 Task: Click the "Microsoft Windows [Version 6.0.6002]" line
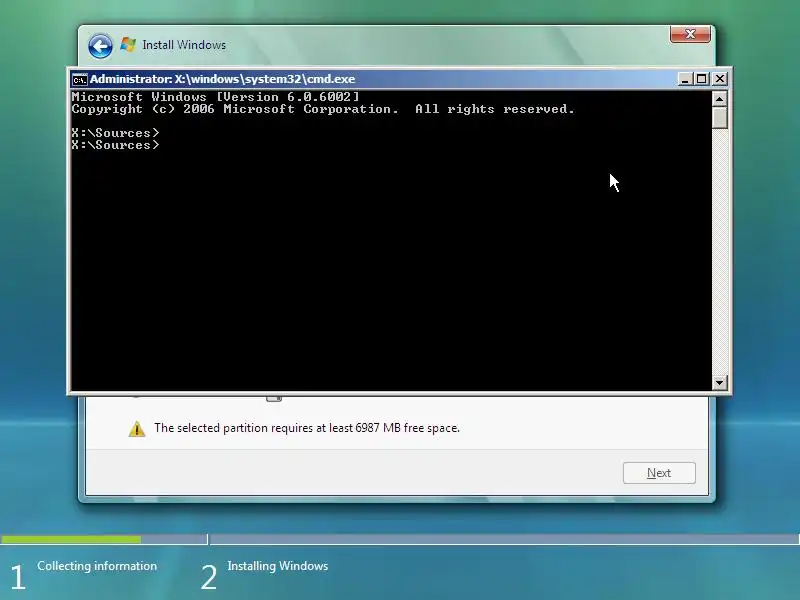click(215, 97)
